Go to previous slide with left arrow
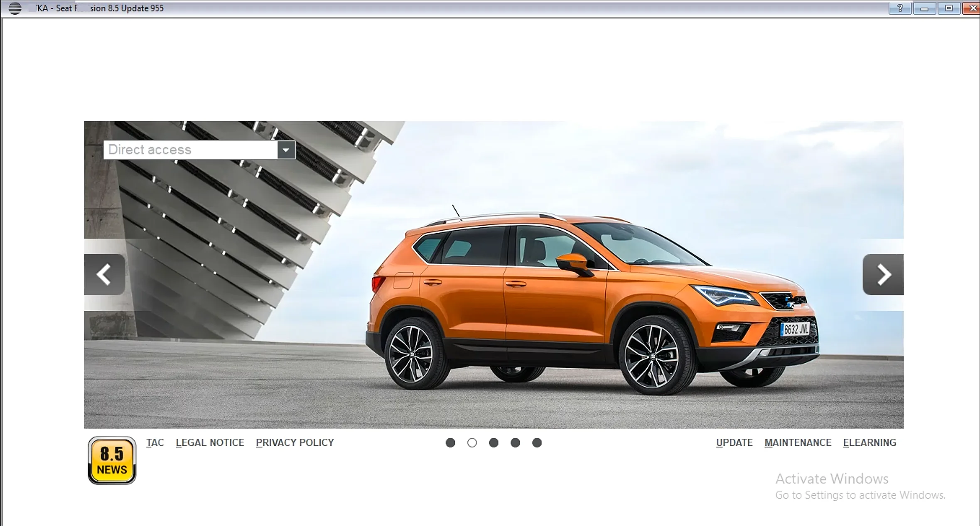 tap(104, 274)
